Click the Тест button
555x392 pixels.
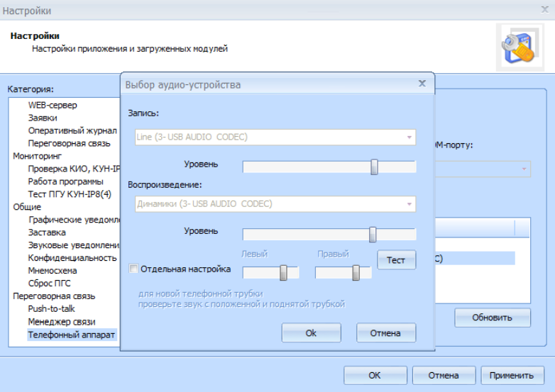pos(396,260)
